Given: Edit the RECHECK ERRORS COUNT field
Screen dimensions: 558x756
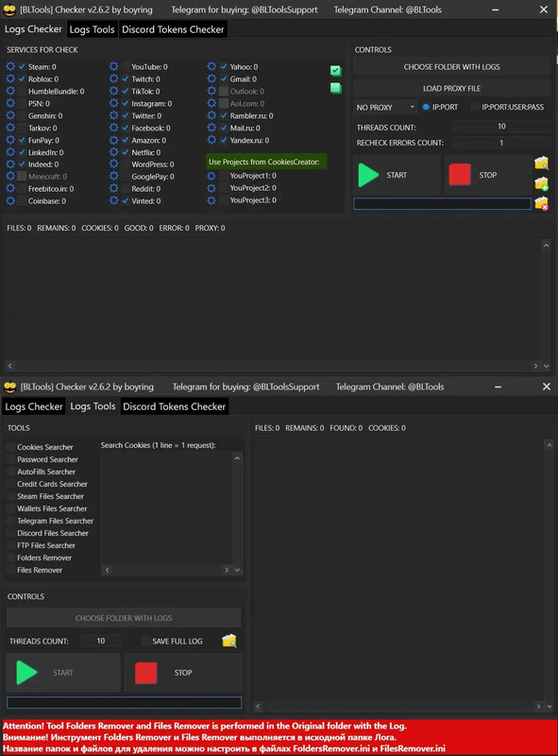Looking at the screenshot, I should (501, 143).
